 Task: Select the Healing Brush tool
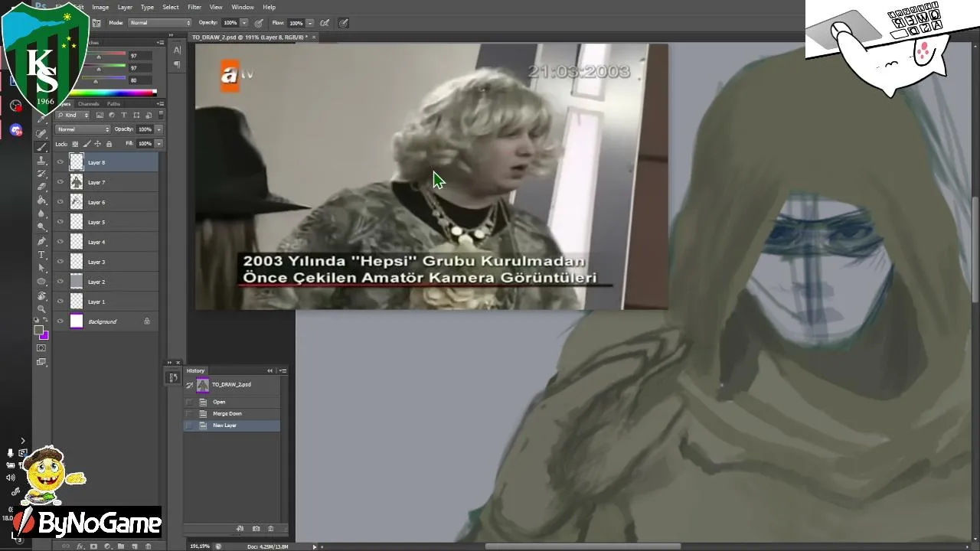click(41, 134)
